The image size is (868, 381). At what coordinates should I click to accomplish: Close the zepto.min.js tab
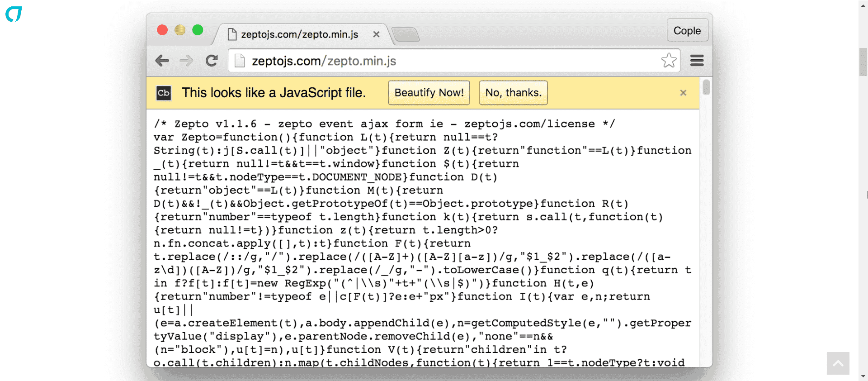click(x=376, y=34)
